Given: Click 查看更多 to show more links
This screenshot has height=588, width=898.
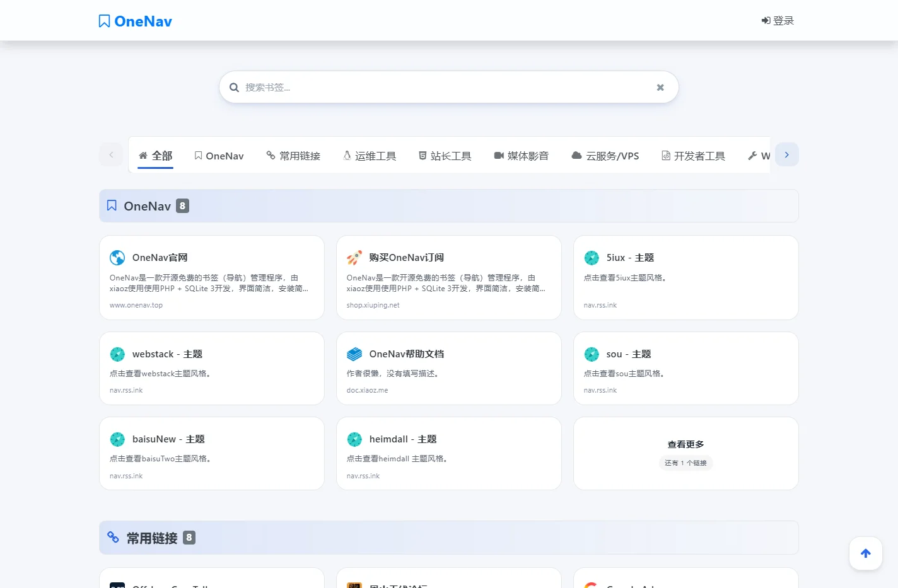Looking at the screenshot, I should pyautogui.click(x=686, y=444).
